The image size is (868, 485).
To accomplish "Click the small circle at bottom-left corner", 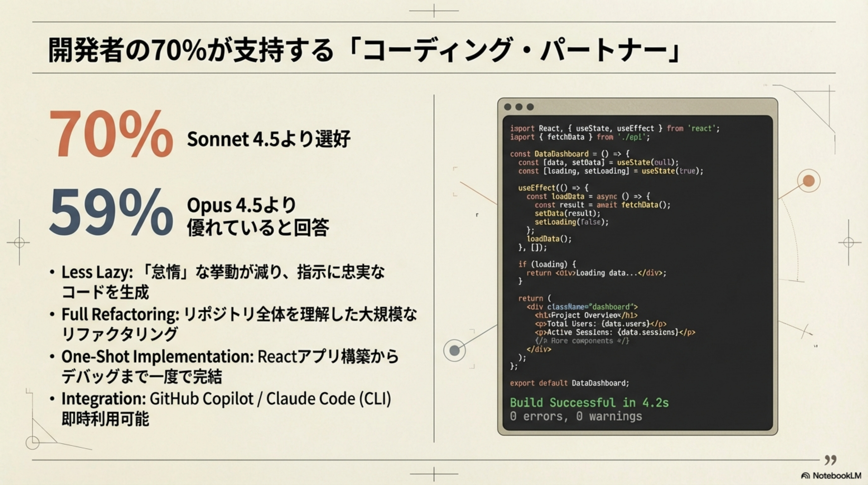I will coord(33,442).
